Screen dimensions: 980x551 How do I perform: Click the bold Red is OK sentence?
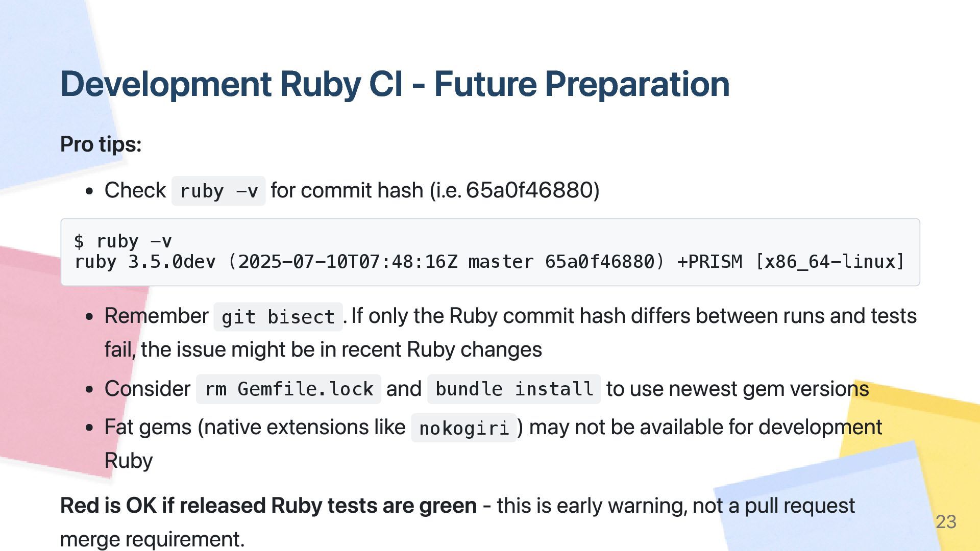pyautogui.click(x=268, y=506)
